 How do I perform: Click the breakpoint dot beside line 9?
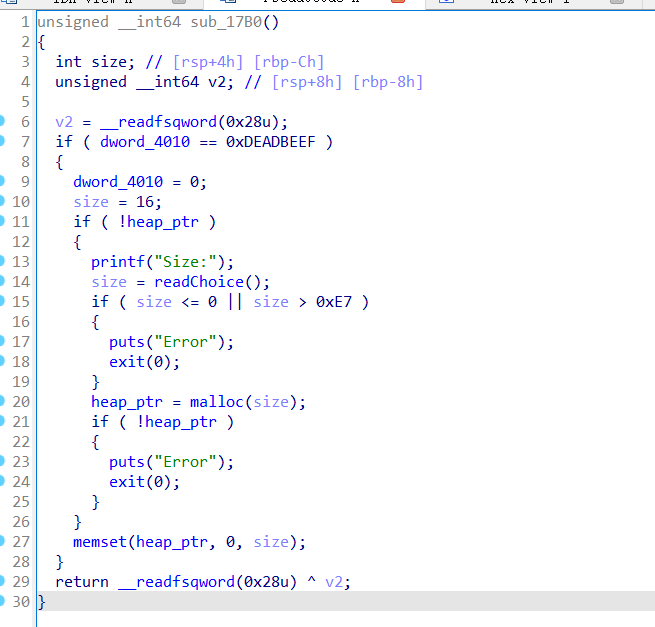coord(4,182)
